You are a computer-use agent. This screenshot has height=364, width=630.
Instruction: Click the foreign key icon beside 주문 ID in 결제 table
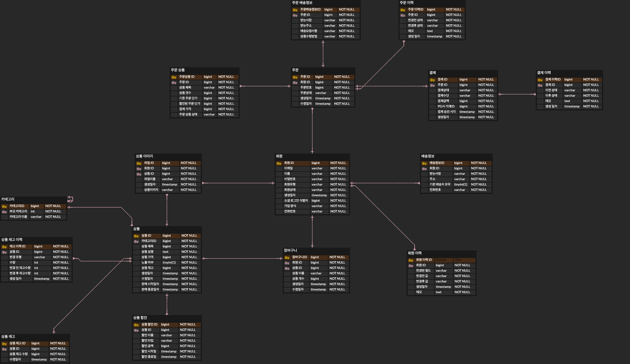[432, 85]
